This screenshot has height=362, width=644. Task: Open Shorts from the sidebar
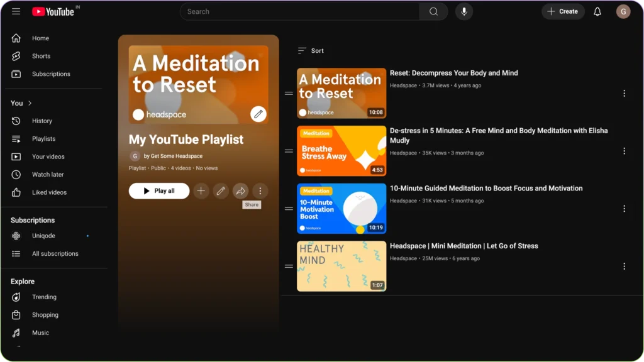click(x=41, y=56)
